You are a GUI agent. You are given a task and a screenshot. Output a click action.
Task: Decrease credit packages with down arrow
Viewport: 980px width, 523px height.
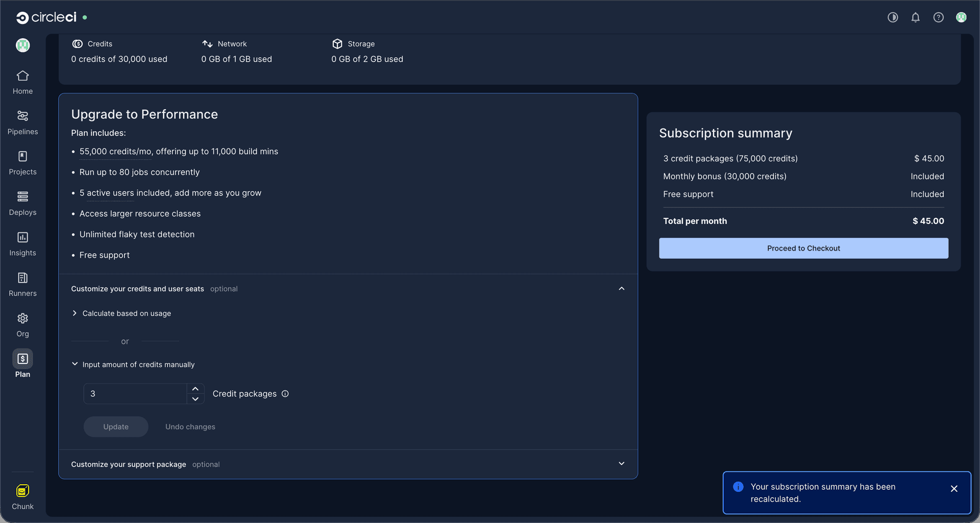195,399
